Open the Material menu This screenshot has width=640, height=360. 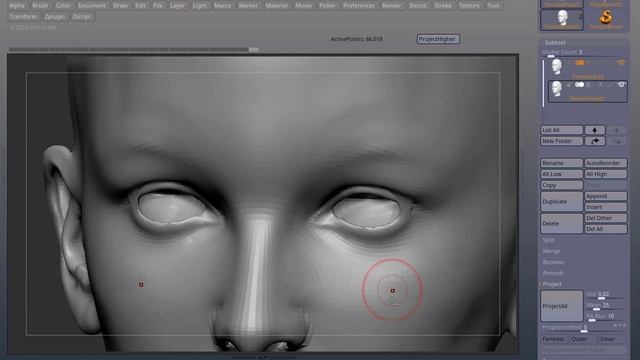(x=276, y=6)
